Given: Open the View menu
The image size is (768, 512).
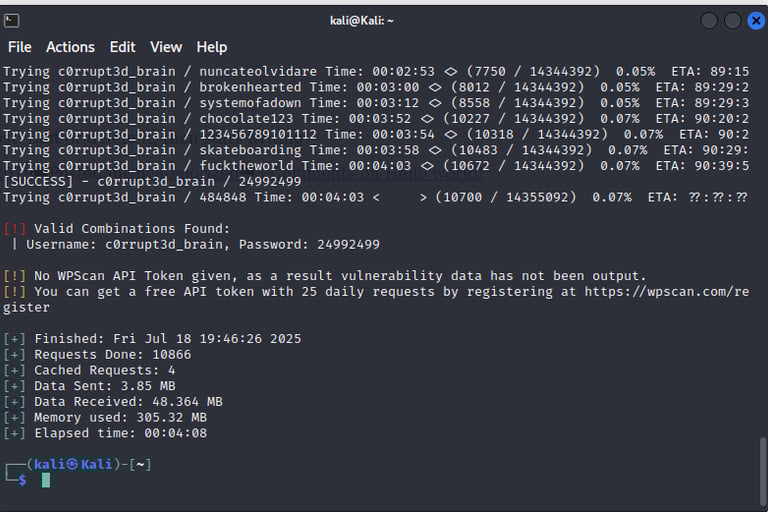Looking at the screenshot, I should point(166,47).
